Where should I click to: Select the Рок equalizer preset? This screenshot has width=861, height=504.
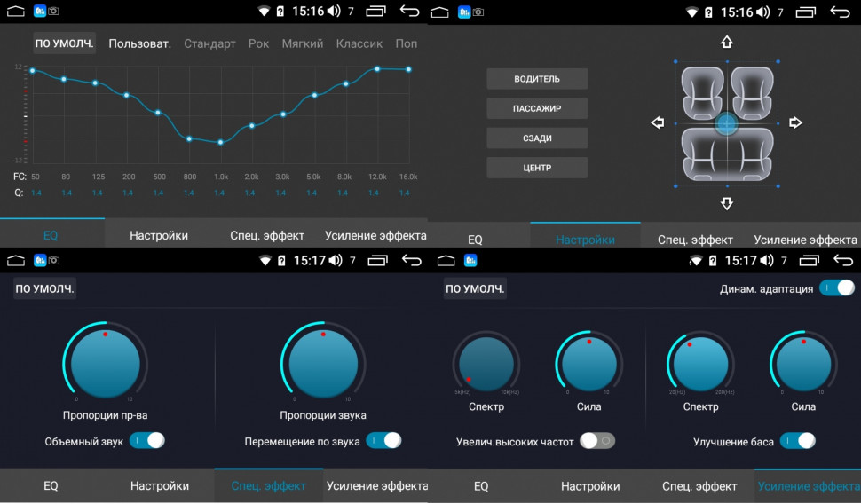(258, 43)
